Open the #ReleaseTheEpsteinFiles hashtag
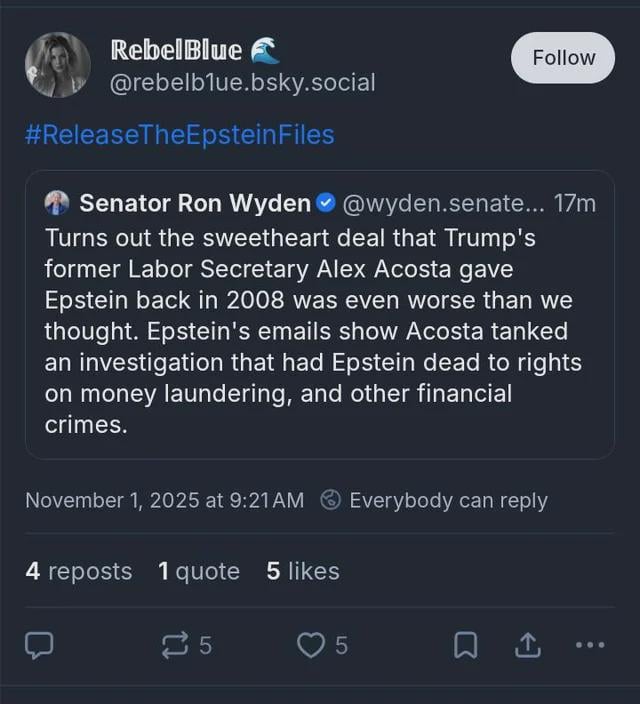The height and width of the screenshot is (704, 640). tap(179, 135)
